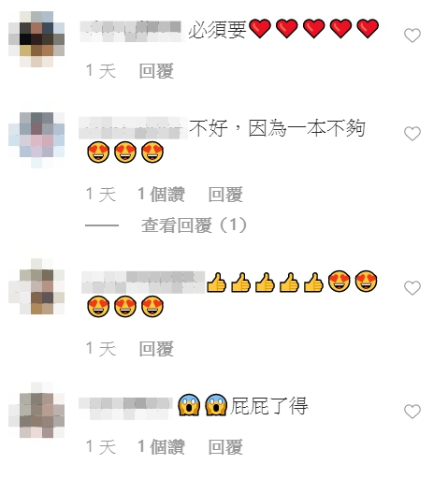Screen dimensions: 448x479
Task: Like the 必須要 hearts comment
Action: coord(412,35)
